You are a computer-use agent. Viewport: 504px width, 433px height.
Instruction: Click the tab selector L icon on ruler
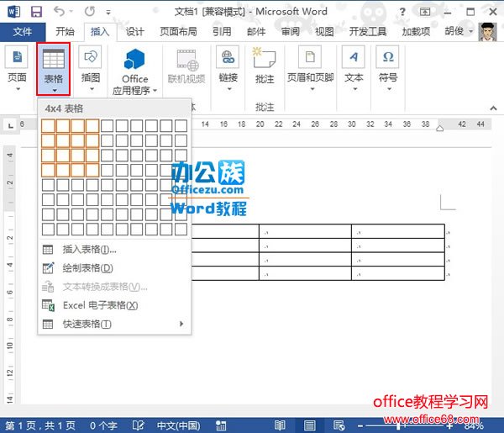pos(11,125)
